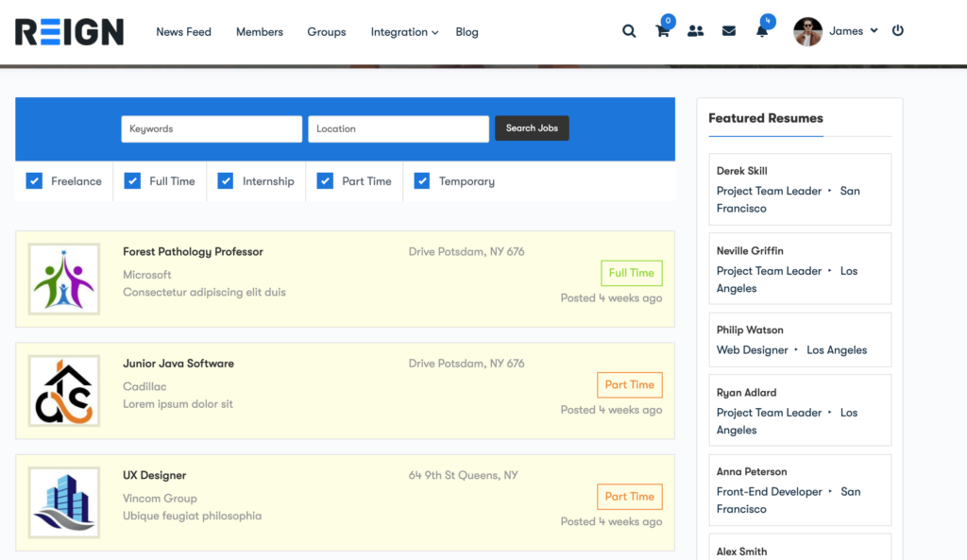Click the Ubique feugiat philosophia tagline
This screenshot has width=967, height=560.
point(192,517)
